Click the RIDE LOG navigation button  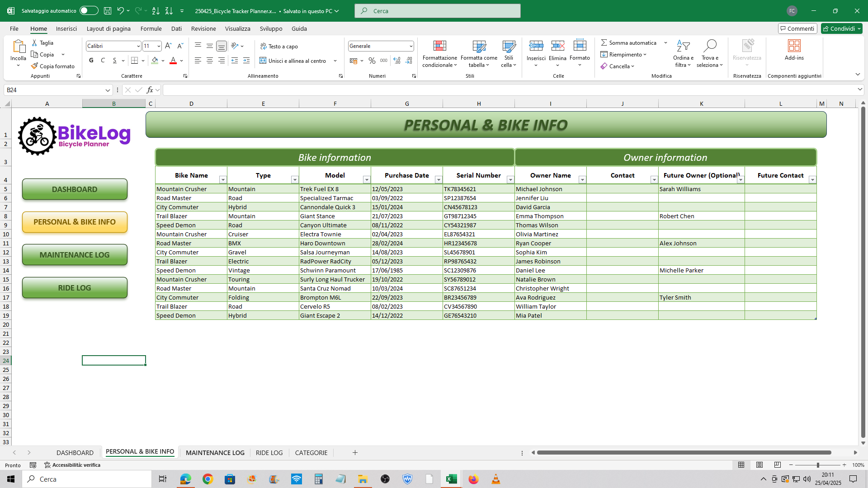(x=75, y=288)
